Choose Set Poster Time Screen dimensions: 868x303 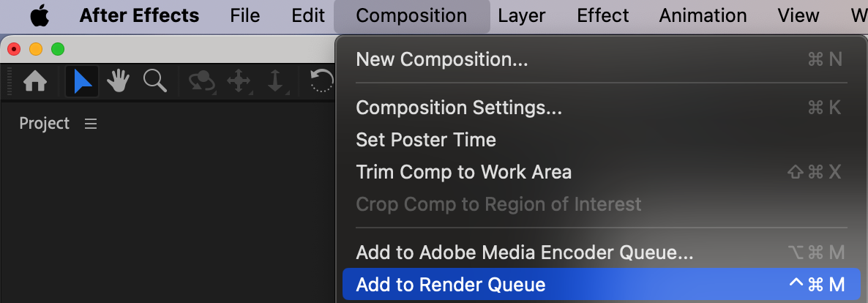pos(425,140)
